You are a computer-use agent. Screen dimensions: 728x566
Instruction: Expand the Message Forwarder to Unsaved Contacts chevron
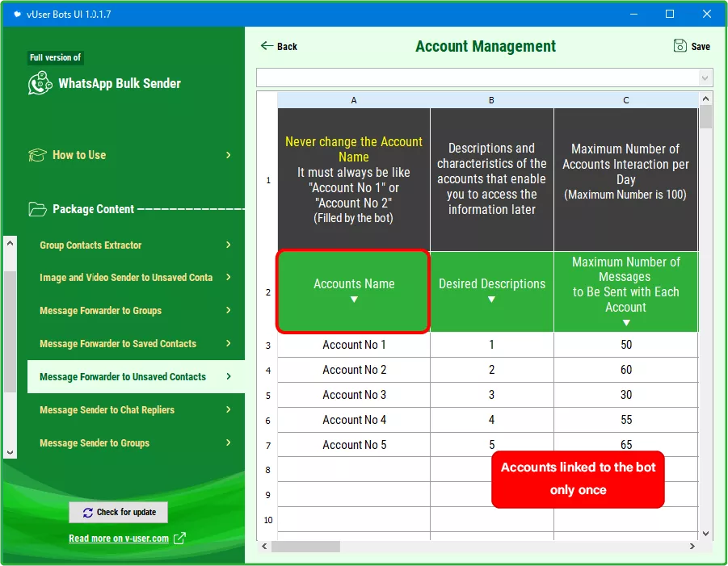click(229, 376)
